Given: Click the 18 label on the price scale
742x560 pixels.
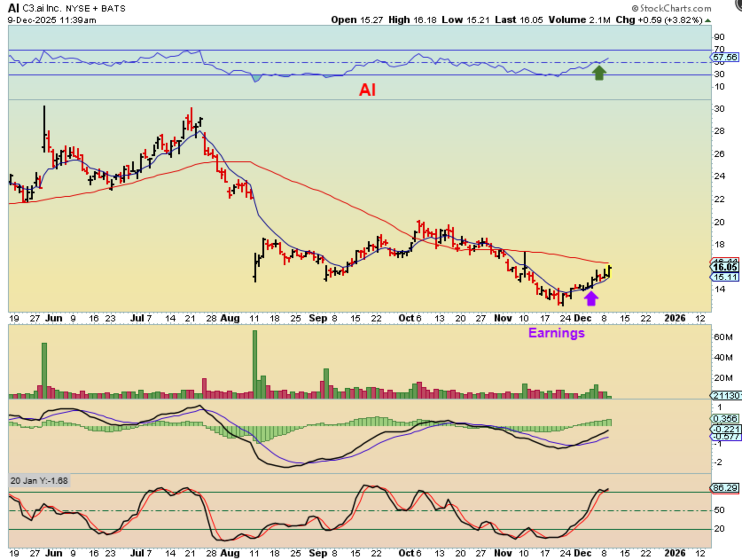Looking at the screenshot, I should [x=719, y=244].
